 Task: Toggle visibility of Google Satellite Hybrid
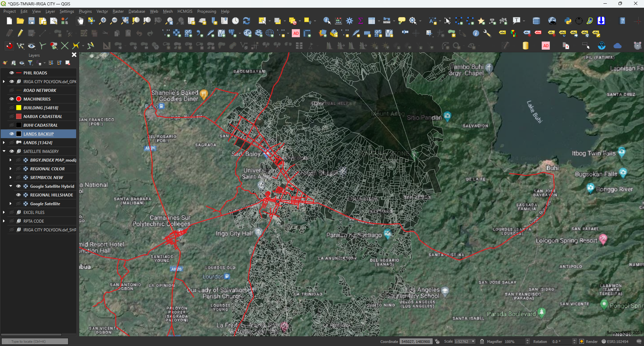click(x=18, y=186)
